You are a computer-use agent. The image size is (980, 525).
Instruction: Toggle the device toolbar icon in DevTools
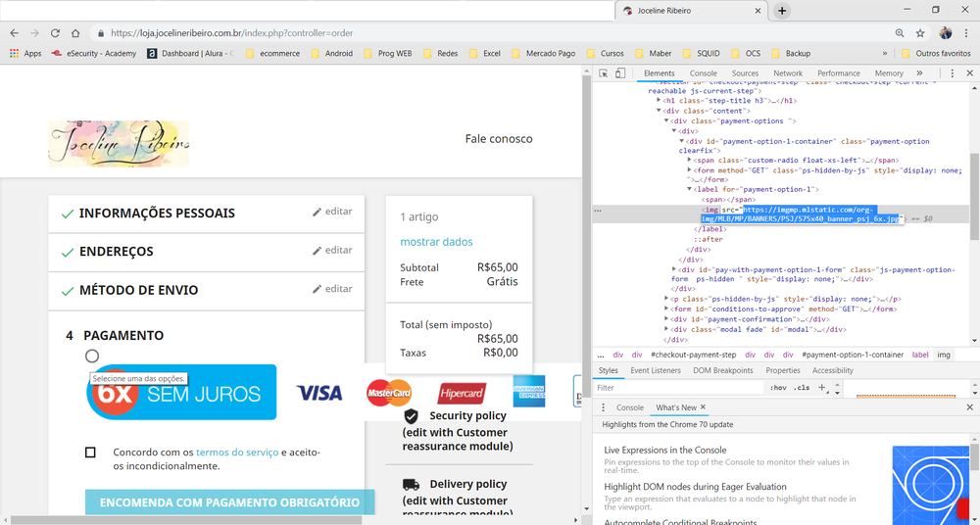pyautogui.click(x=620, y=73)
